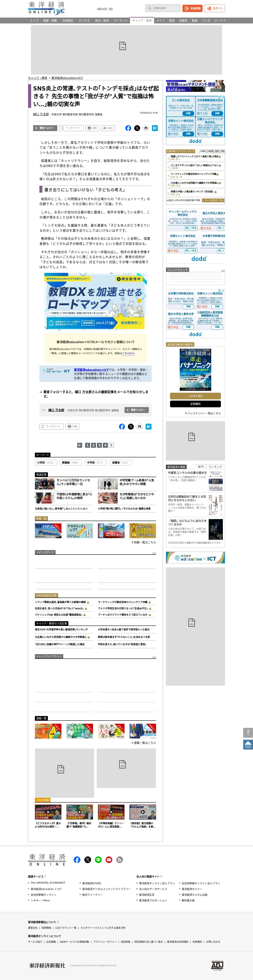Open author link 樋口 万太郎 under the headline

pos(41,115)
